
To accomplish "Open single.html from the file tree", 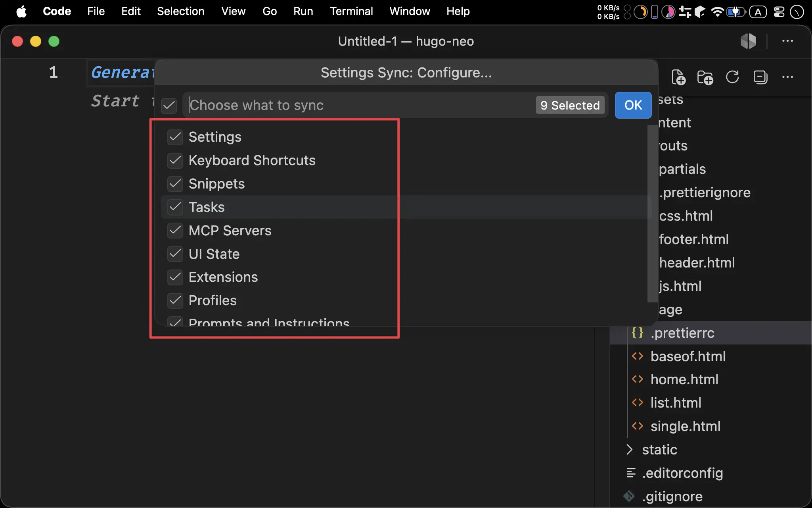I will [686, 426].
